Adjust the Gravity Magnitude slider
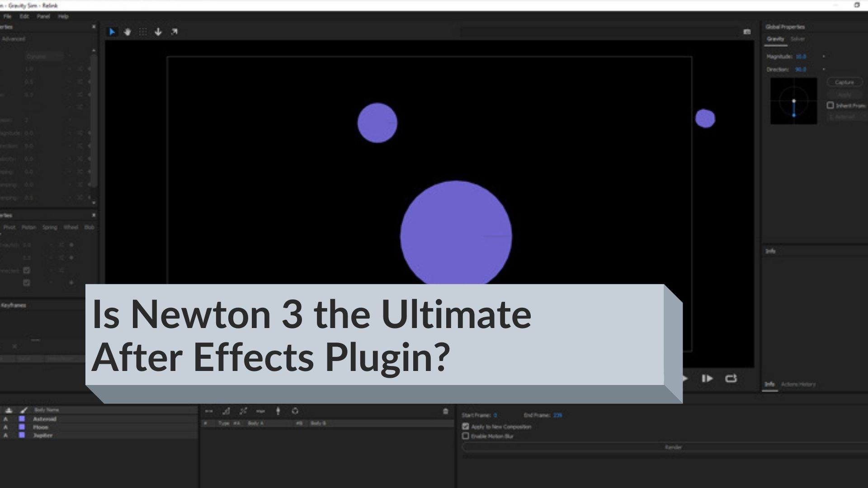 799,56
